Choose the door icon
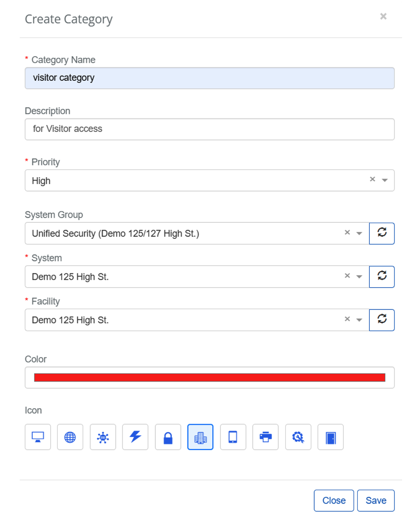Screen dimensions: 420x526 tap(331, 437)
